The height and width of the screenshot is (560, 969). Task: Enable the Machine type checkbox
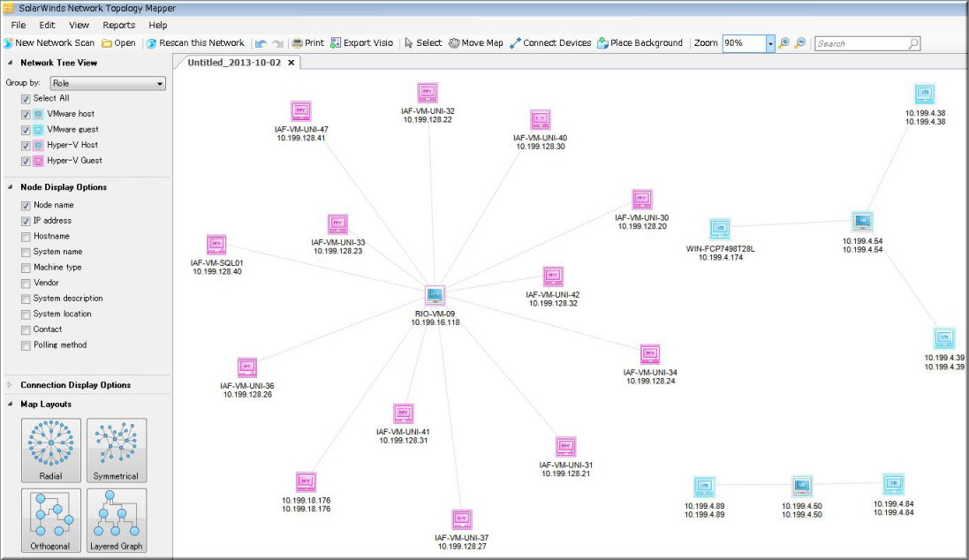tap(26, 268)
